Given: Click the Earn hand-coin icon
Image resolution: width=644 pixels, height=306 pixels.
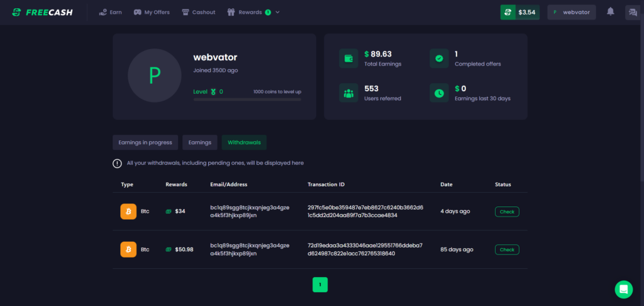Looking at the screenshot, I should pyautogui.click(x=103, y=13).
